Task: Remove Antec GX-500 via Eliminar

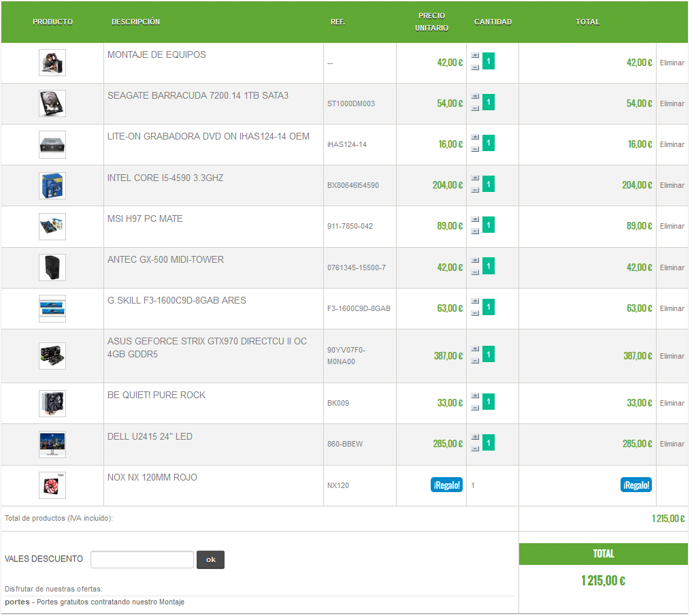Action: coord(674,268)
